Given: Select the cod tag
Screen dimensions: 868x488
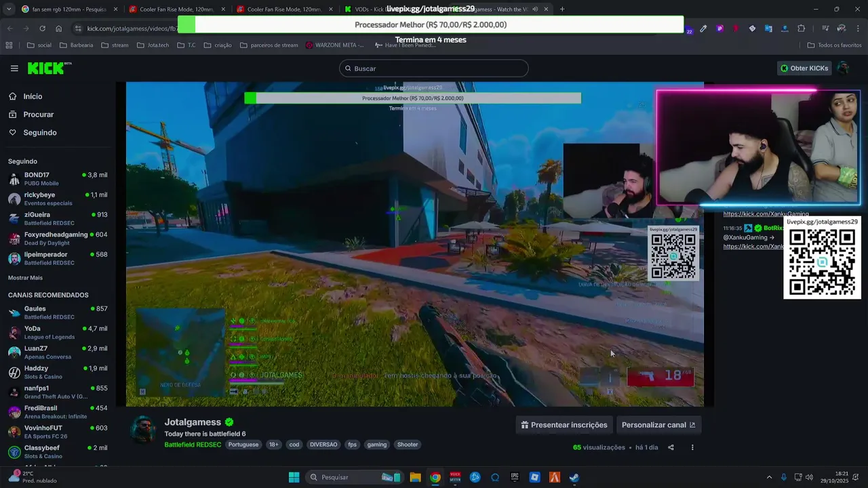Looking at the screenshot, I should coord(294,445).
